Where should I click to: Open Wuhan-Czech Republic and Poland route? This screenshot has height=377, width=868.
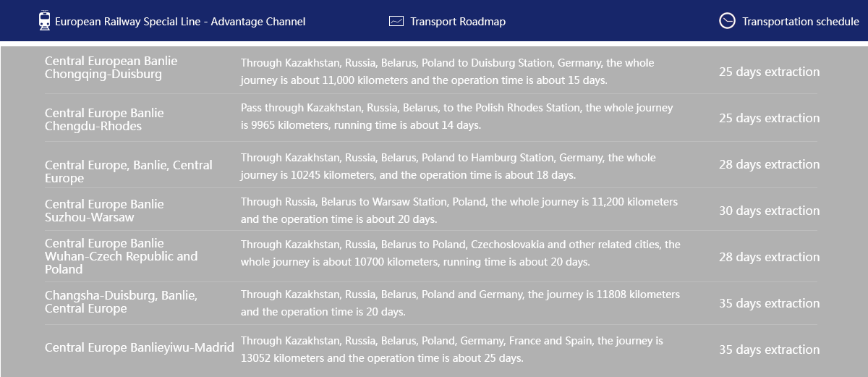pyautogui.click(x=121, y=256)
